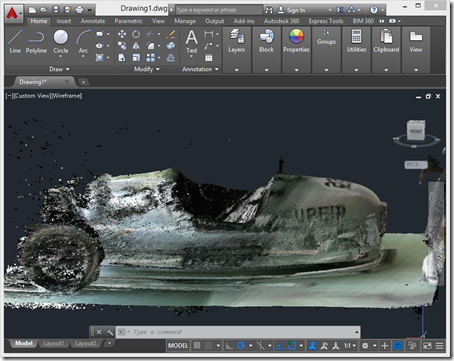Expand the Block panel arrow

(x=267, y=70)
